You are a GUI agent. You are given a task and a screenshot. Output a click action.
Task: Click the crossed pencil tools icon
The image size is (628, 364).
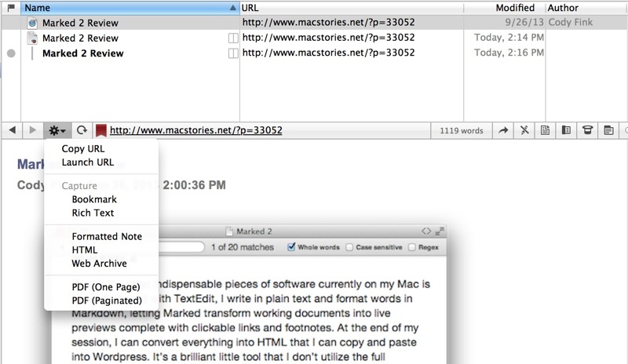[x=524, y=130]
